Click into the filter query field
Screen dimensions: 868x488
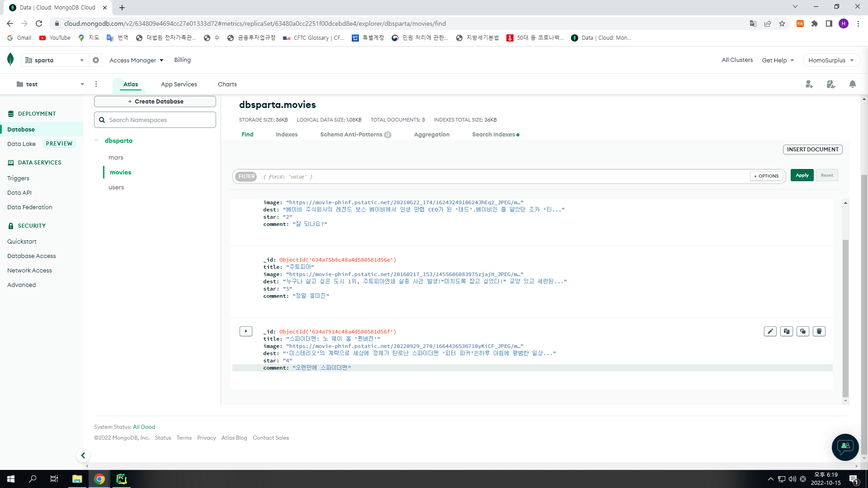pos(504,177)
